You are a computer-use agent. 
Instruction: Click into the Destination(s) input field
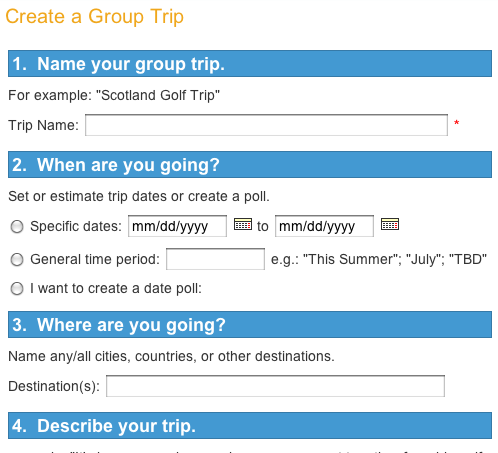[275, 386]
